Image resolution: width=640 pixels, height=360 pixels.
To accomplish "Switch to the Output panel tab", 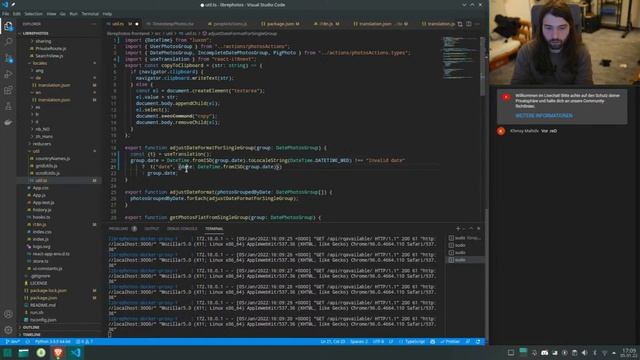I will pyautogui.click(x=151, y=229).
